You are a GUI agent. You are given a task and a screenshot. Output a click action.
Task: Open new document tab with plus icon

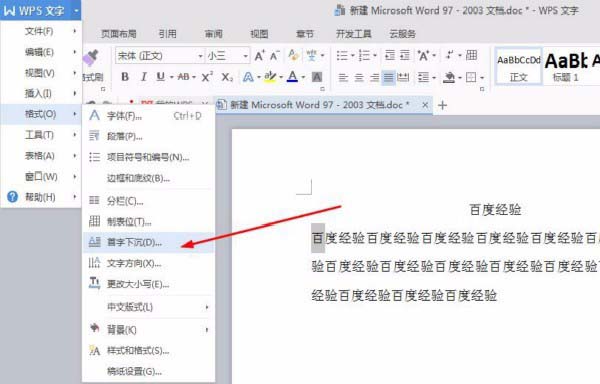pyautogui.click(x=442, y=105)
